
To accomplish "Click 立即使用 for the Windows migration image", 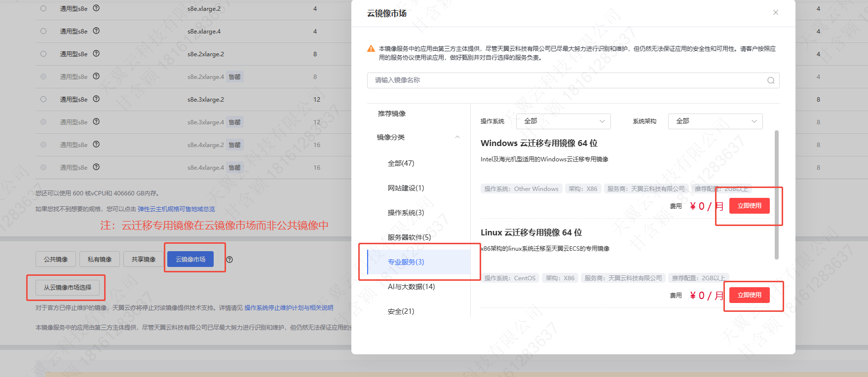I will (x=750, y=206).
